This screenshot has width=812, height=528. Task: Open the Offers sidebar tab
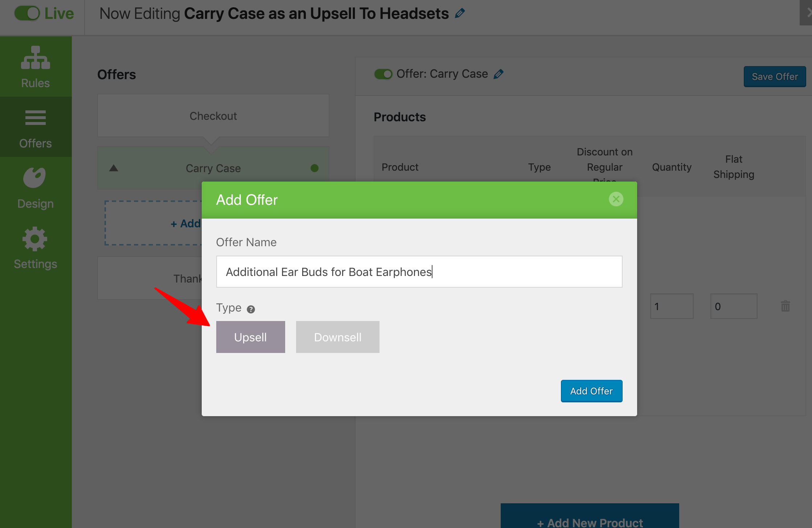coord(36,127)
